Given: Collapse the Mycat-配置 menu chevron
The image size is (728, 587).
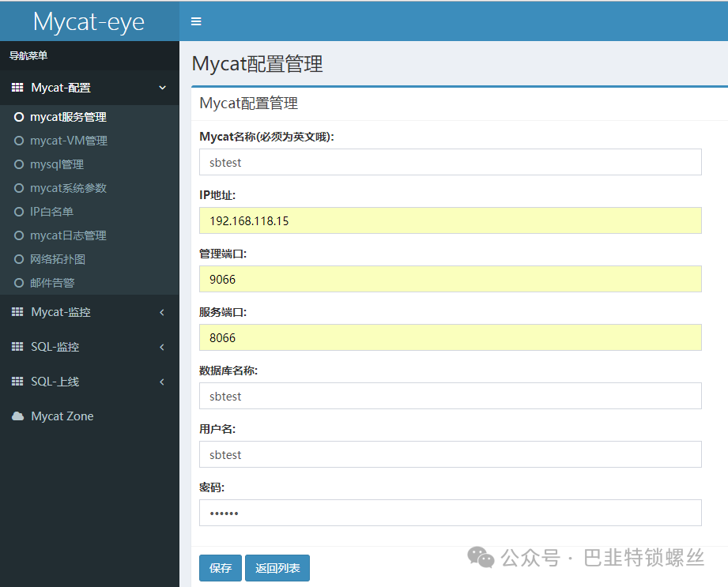Looking at the screenshot, I should pos(163,88).
